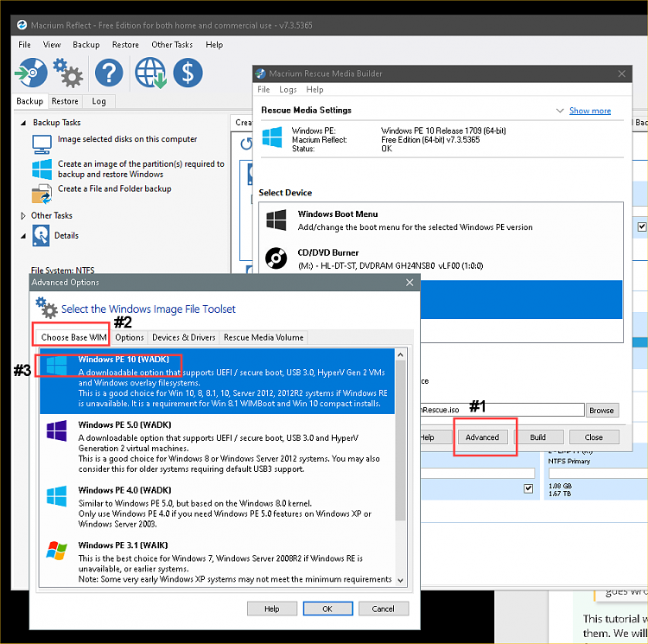Open the File menu in Rescue Media Builder
Image resolution: width=648 pixels, height=644 pixels.
[264, 90]
